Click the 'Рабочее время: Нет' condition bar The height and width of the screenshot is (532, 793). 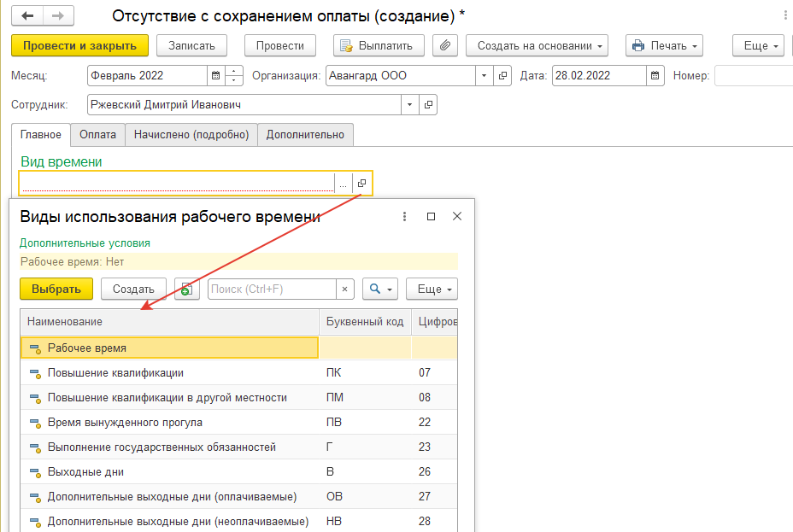(238, 261)
